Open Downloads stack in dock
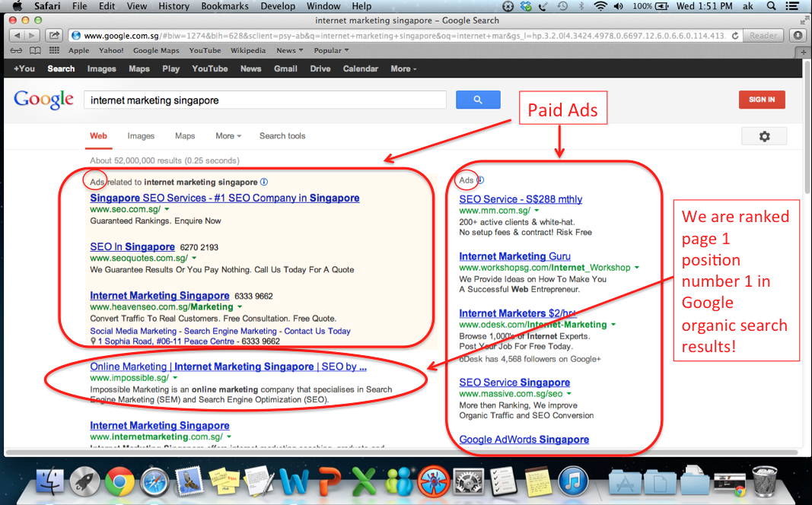 (695, 481)
